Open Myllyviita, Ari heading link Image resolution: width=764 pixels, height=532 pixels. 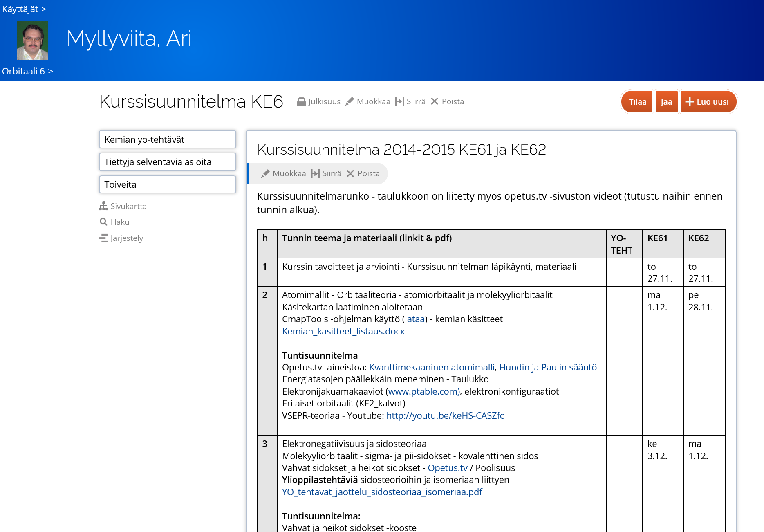click(129, 39)
